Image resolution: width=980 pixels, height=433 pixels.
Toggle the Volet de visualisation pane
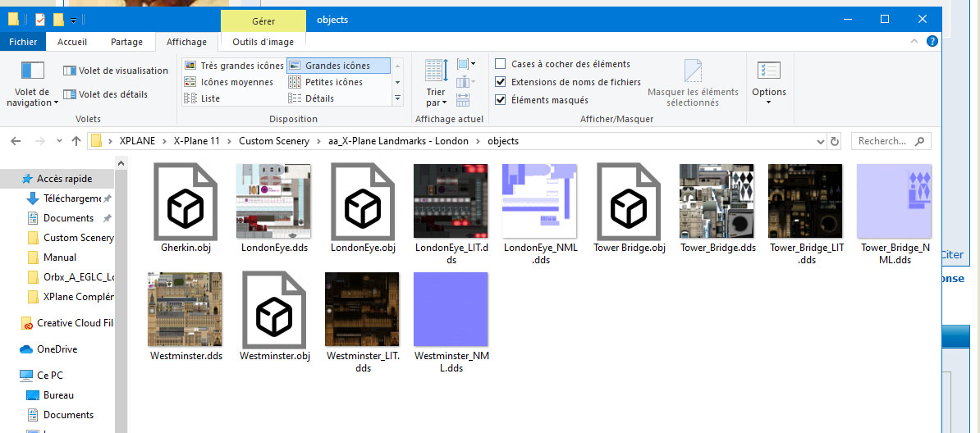(x=116, y=71)
